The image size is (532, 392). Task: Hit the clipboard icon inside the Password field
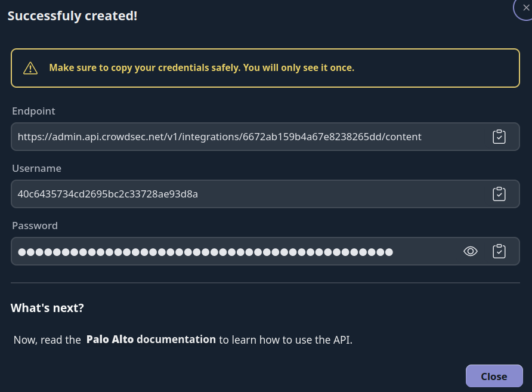(499, 251)
